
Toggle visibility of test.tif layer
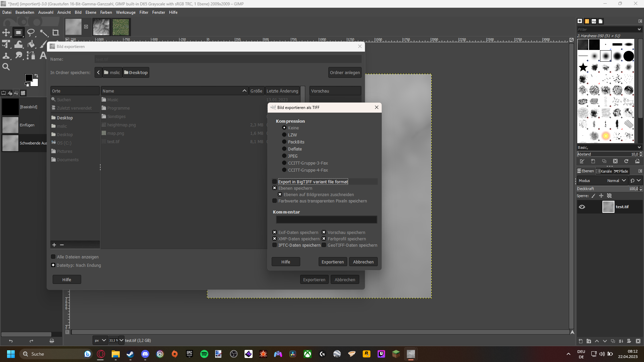click(582, 207)
